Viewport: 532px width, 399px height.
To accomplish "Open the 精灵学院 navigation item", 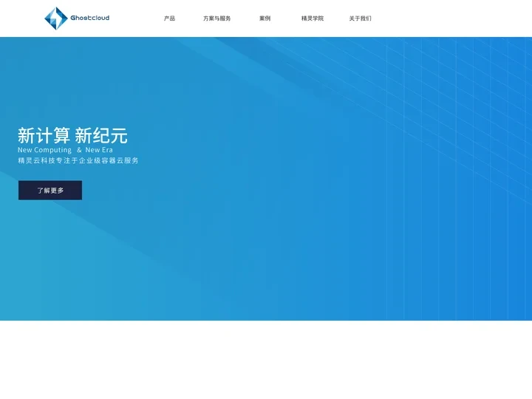I will pos(312,18).
